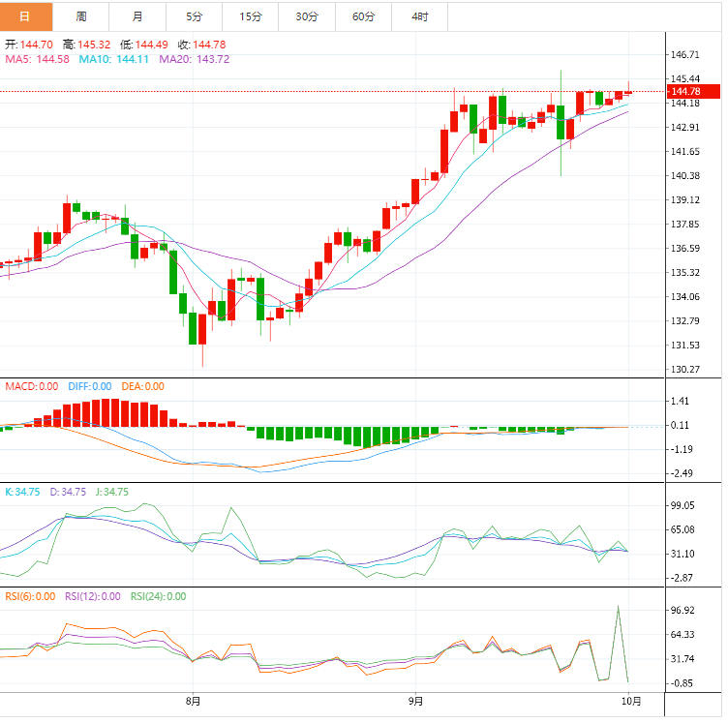Viewport: 728px width, 723px height.
Task: Click the MA5: 144.58 indicator label
Action: (x=37, y=59)
